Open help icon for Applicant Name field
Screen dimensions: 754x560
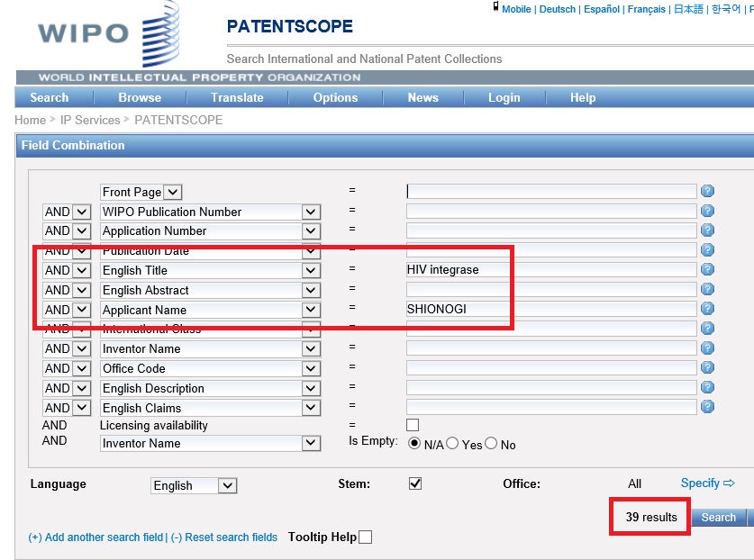point(707,309)
